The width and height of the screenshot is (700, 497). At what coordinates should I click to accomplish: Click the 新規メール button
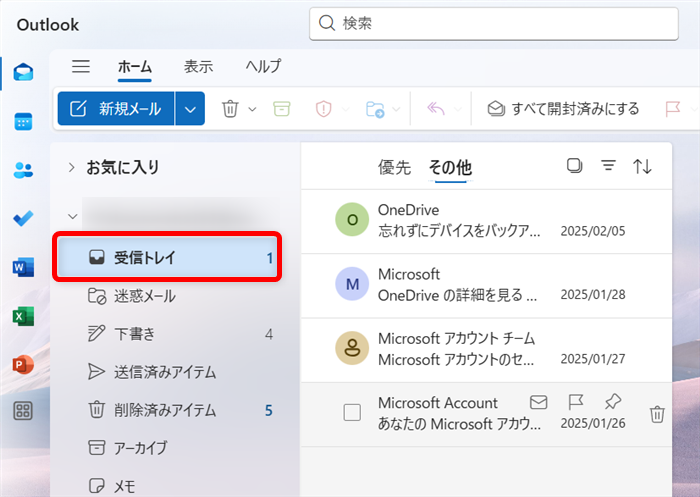coord(116,109)
